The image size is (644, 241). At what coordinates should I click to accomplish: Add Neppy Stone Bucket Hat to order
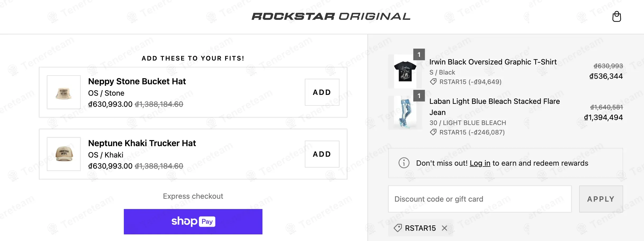(x=322, y=92)
